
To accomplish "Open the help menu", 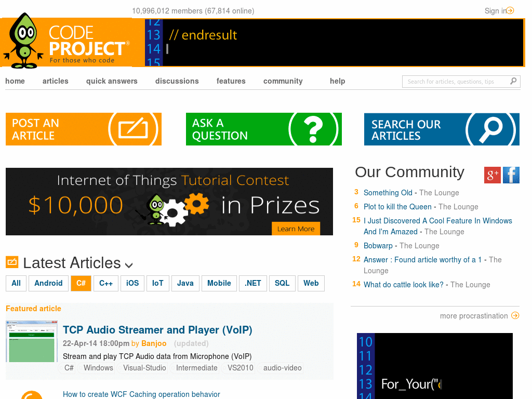I will tap(337, 81).
